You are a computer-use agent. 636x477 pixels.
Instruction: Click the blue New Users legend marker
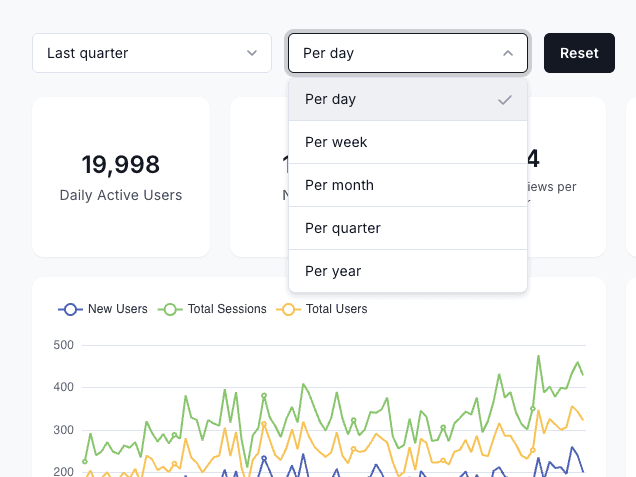pos(69,309)
